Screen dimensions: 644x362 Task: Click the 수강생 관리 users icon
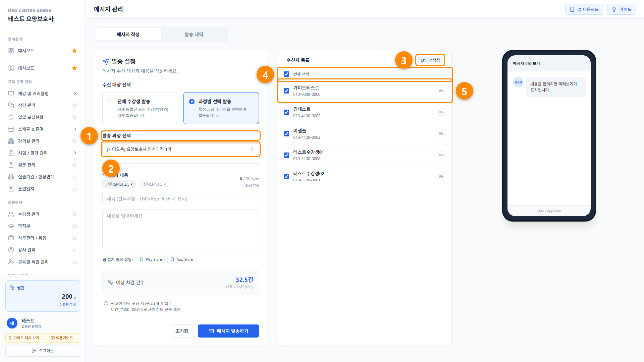pyautogui.click(x=11, y=214)
